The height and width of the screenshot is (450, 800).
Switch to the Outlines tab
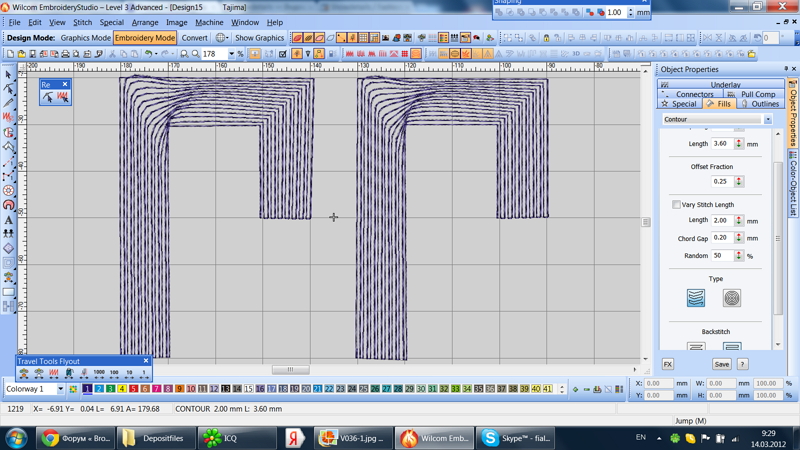tap(762, 104)
